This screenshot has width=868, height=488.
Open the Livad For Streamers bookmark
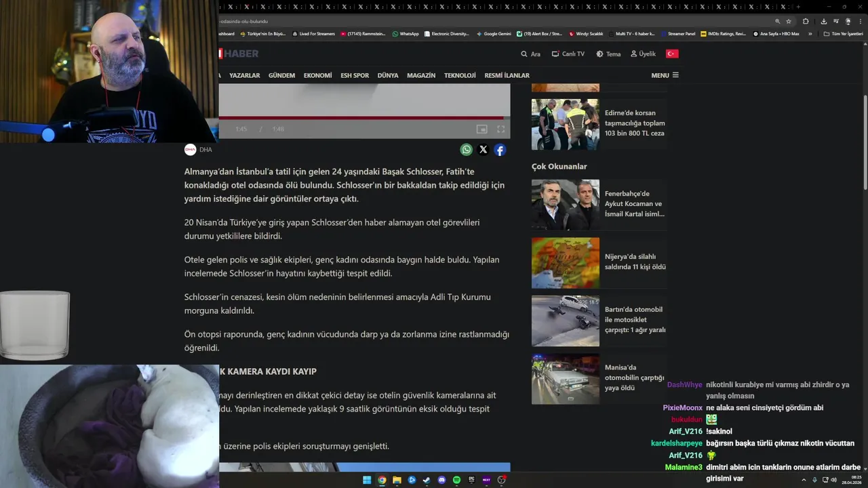click(x=313, y=33)
